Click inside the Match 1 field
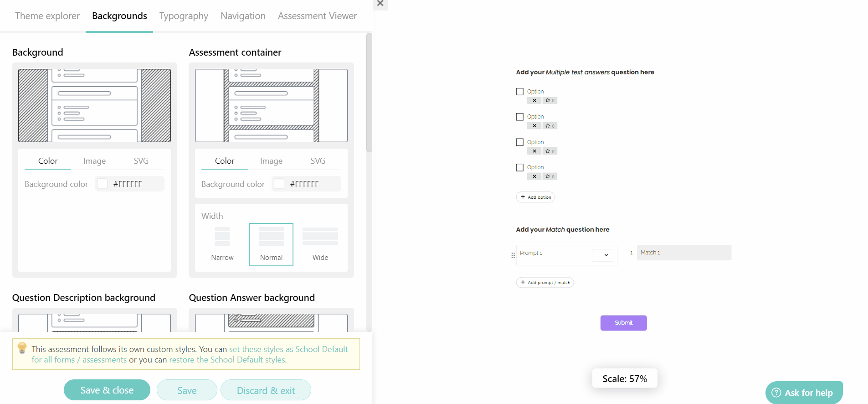 (x=683, y=253)
